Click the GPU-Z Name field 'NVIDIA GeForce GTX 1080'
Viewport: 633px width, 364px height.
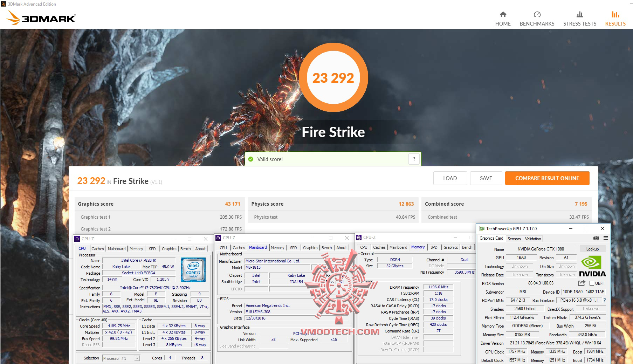(541, 249)
